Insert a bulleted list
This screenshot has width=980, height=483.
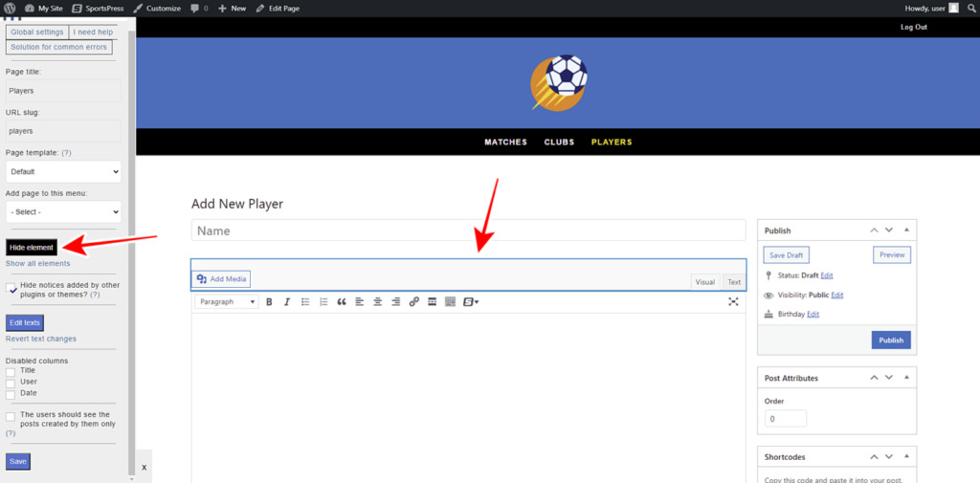(305, 302)
